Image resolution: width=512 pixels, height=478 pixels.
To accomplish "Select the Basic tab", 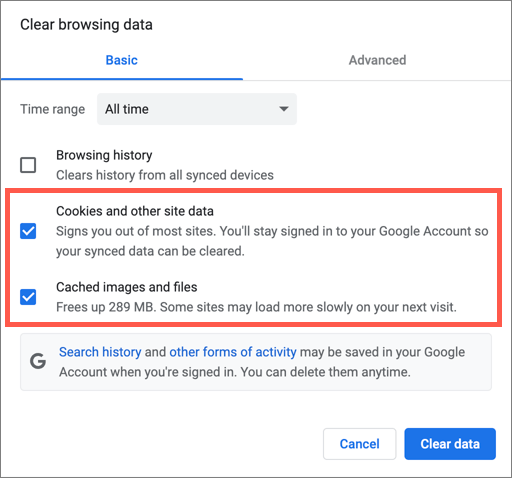I will tap(122, 60).
